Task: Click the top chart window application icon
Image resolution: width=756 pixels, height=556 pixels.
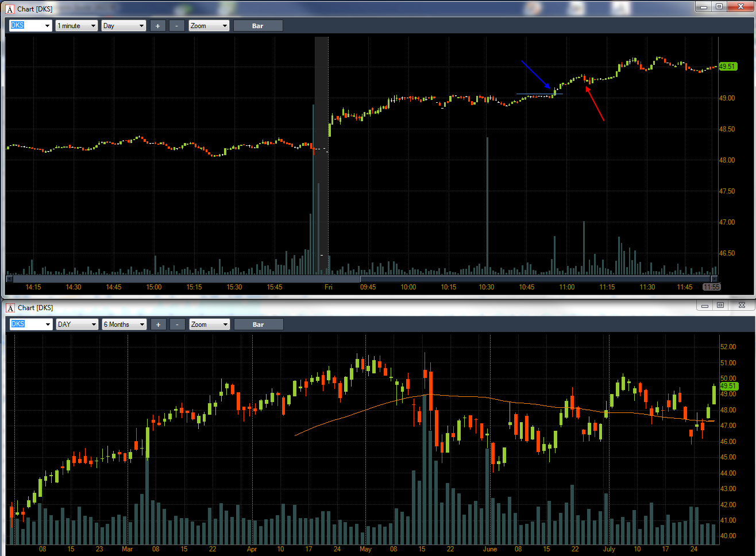Action: click(10, 9)
